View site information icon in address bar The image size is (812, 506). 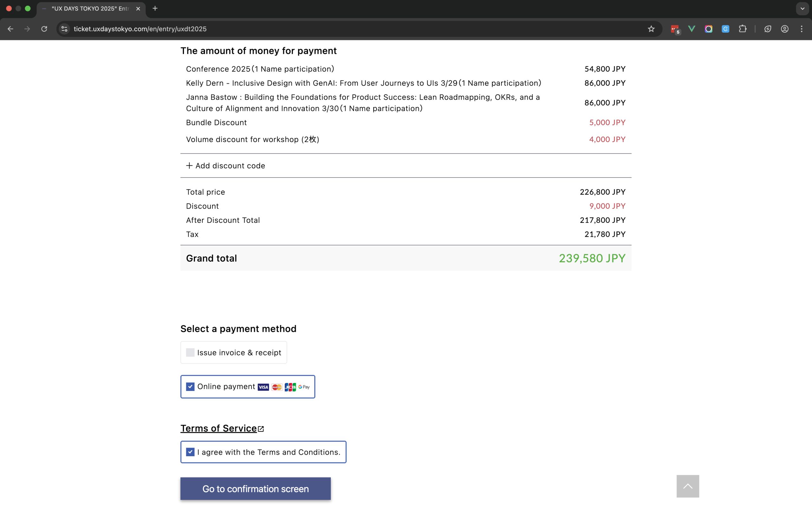[64, 29]
